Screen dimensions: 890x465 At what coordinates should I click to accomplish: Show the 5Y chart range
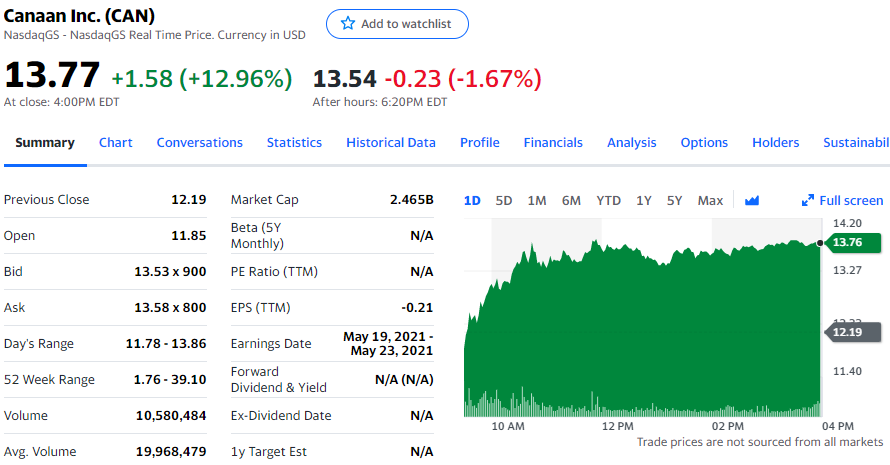(674, 200)
